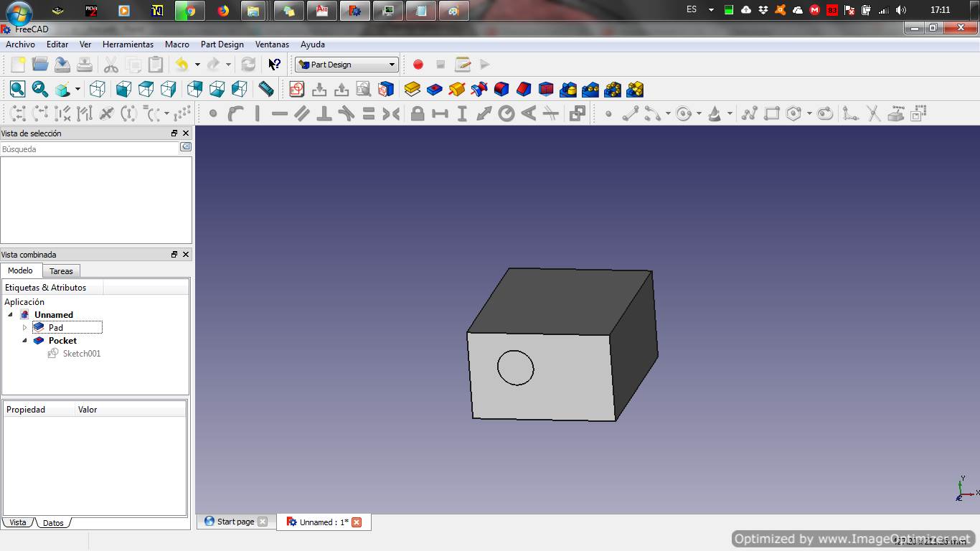Close the Vista de selección panel
Image resolution: width=980 pixels, height=551 pixels.
[x=186, y=133]
